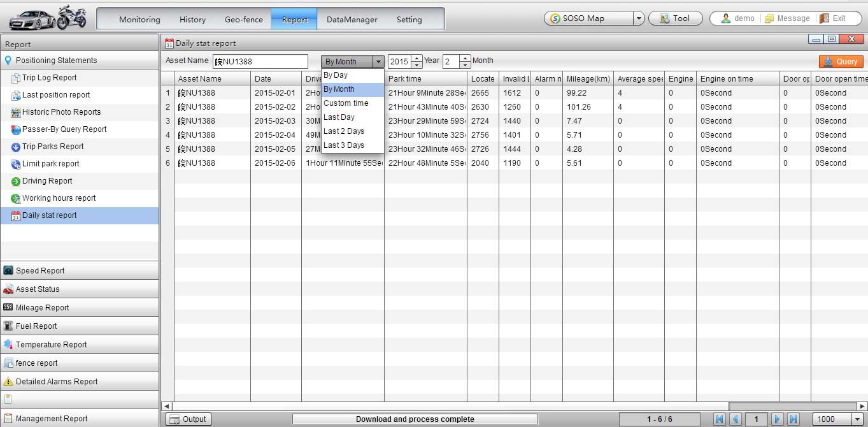Screen dimensions: 868x427
Task: Sort by Park time column header
Action: point(425,78)
